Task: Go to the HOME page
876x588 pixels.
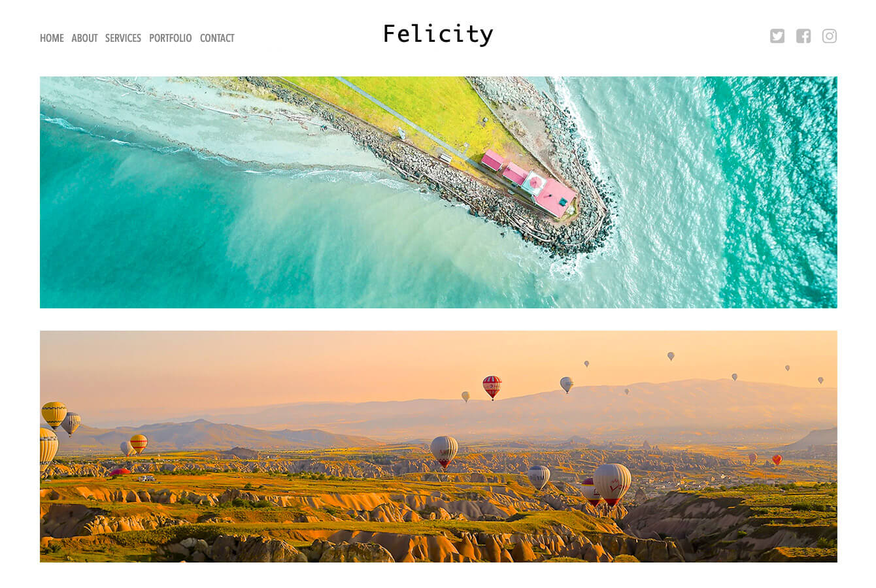Action: 52,38
